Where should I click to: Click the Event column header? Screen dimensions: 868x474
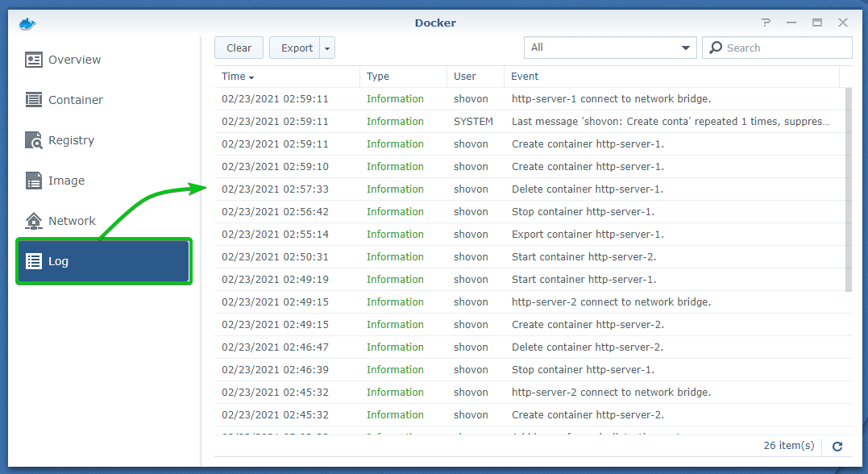671,77
